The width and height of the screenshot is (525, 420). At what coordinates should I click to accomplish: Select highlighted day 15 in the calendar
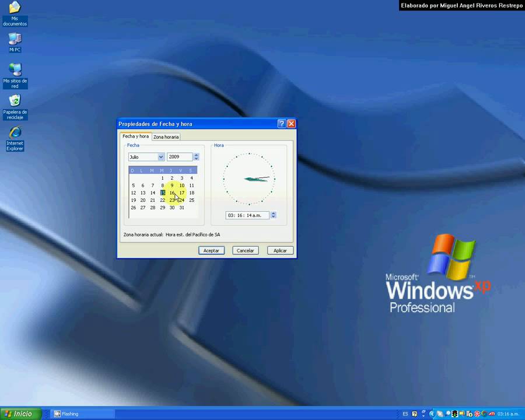click(163, 192)
